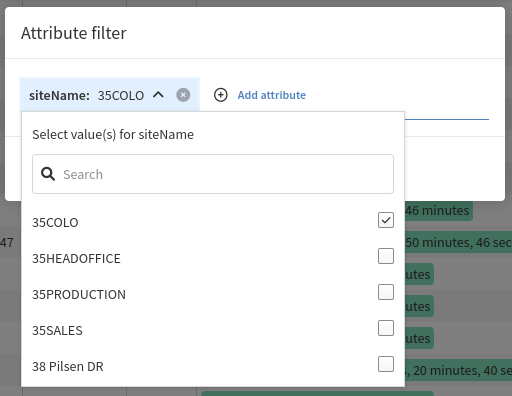Screen dimensions: 512x396
Task: Click the '20 minutes, 40 se' badge in background
Action: coord(458,370)
